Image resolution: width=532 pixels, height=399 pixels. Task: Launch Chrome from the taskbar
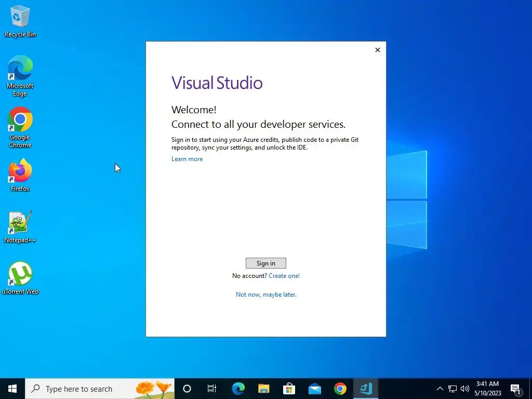tap(340, 389)
